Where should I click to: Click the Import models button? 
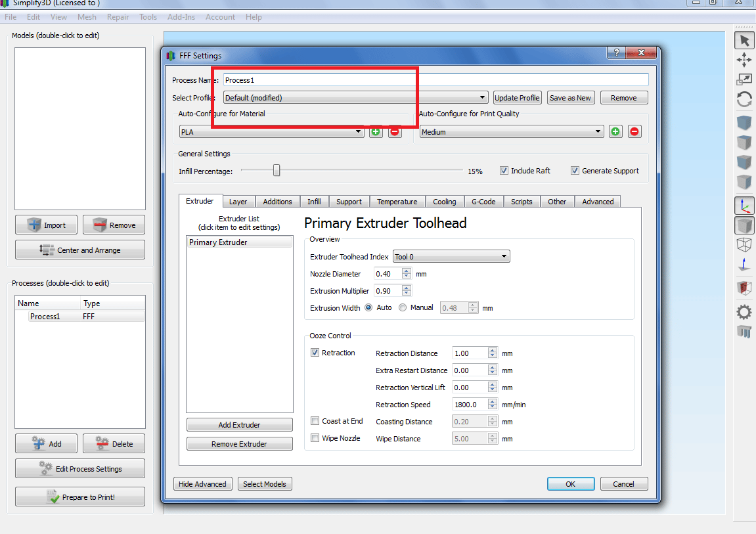pyautogui.click(x=46, y=225)
